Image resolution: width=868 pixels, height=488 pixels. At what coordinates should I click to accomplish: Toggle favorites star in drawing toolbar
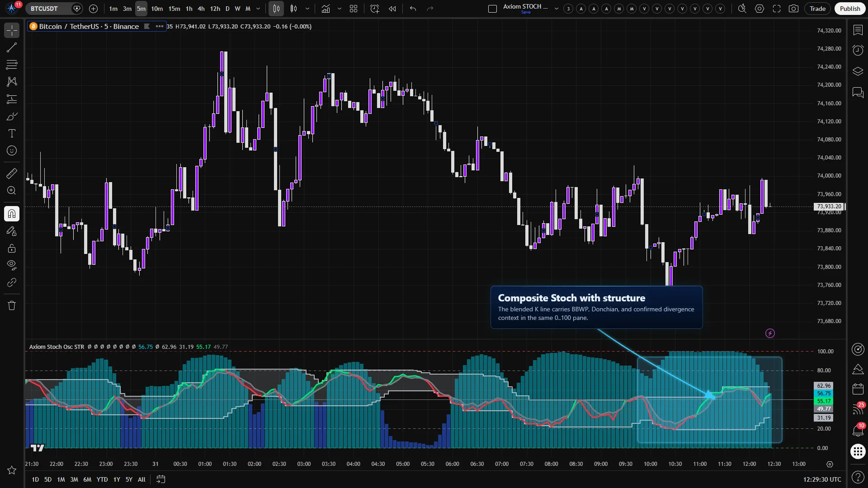[12, 470]
